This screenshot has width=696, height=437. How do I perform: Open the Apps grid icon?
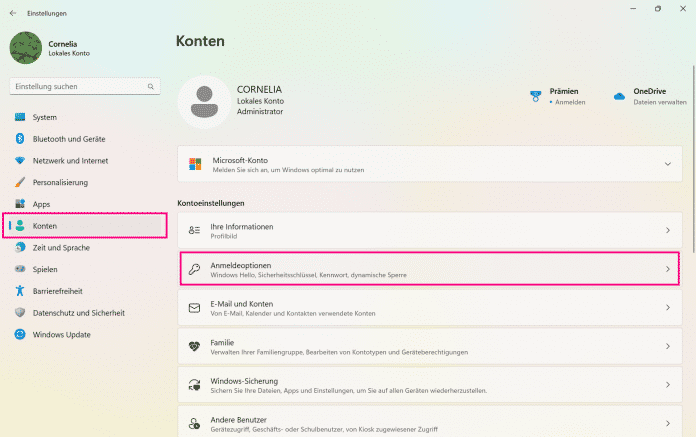tap(19, 204)
